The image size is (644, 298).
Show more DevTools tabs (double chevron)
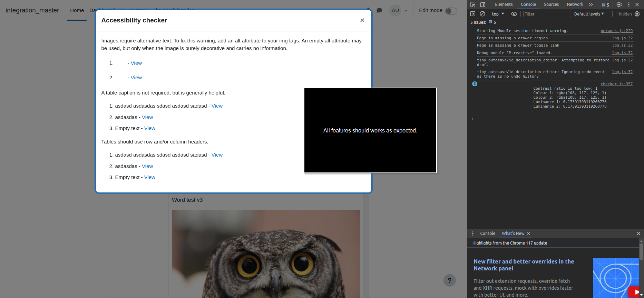(x=591, y=4)
